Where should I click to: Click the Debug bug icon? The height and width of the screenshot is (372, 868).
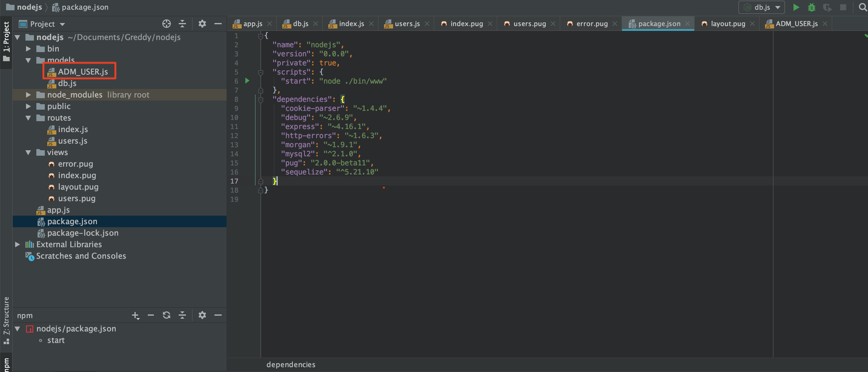pos(811,7)
